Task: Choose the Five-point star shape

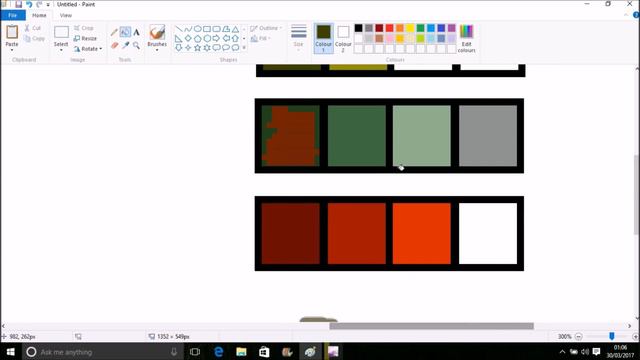Action: [198, 48]
